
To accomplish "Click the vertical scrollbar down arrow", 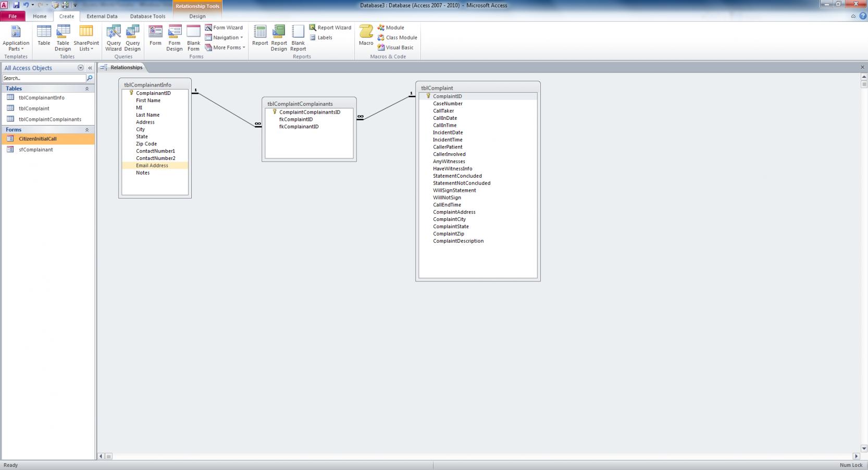I will (x=864, y=448).
